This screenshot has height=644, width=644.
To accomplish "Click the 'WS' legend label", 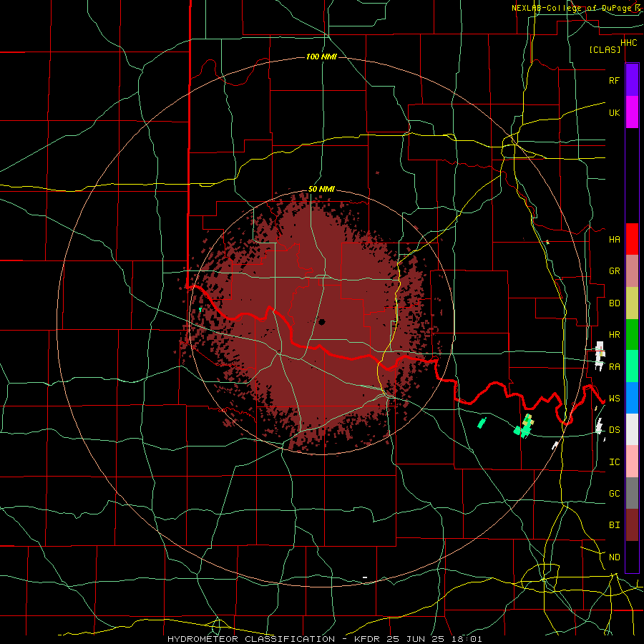I will click(614, 399).
